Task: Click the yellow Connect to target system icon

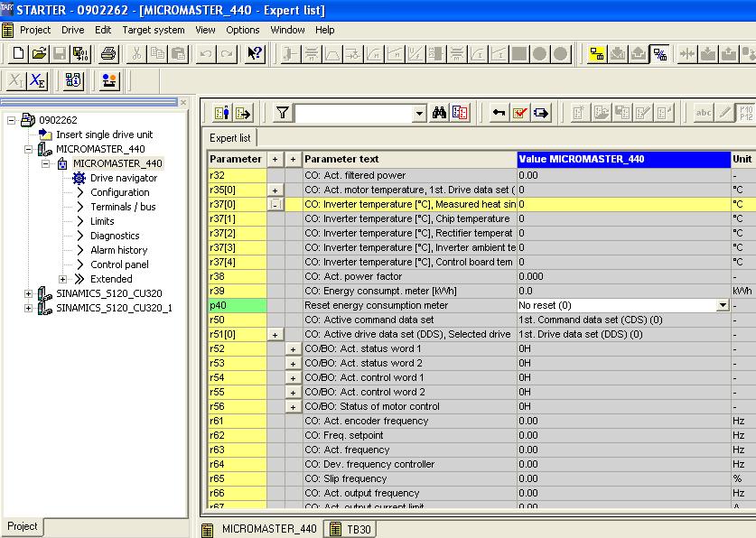Action: tap(597, 53)
